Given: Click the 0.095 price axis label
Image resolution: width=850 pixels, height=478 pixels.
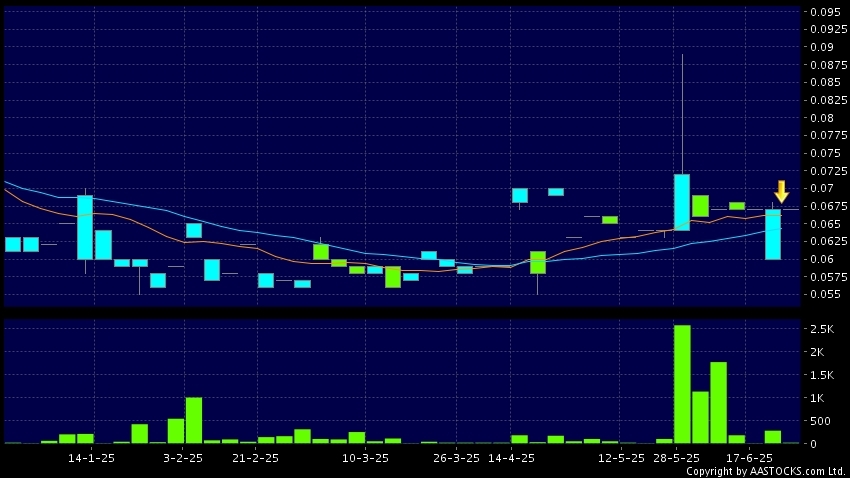Looking at the screenshot, I should [x=825, y=12].
